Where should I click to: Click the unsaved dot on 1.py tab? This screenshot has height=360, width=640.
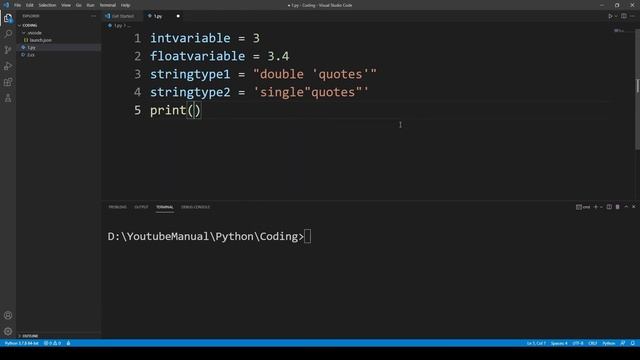(178, 16)
